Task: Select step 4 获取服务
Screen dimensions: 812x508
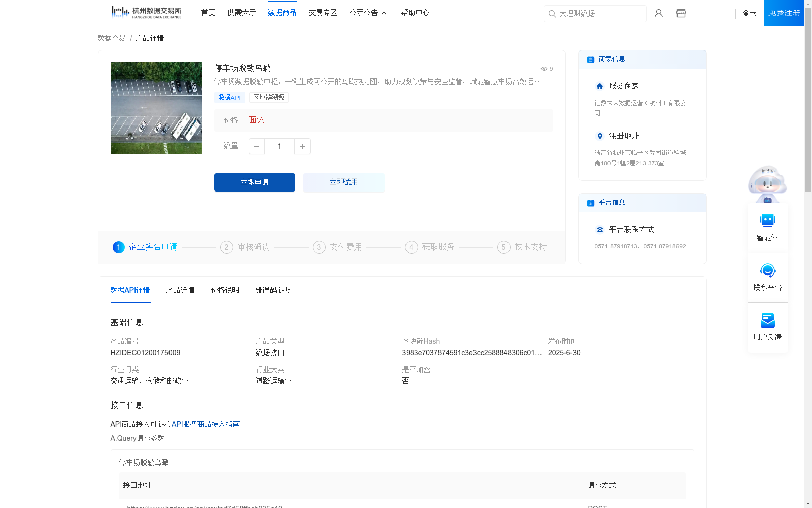Action: coord(430,247)
